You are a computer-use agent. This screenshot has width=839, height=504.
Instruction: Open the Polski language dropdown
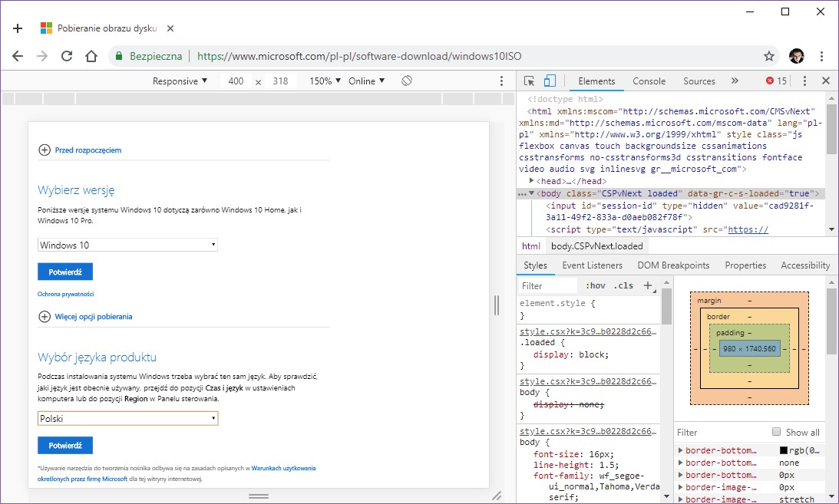[x=128, y=419]
